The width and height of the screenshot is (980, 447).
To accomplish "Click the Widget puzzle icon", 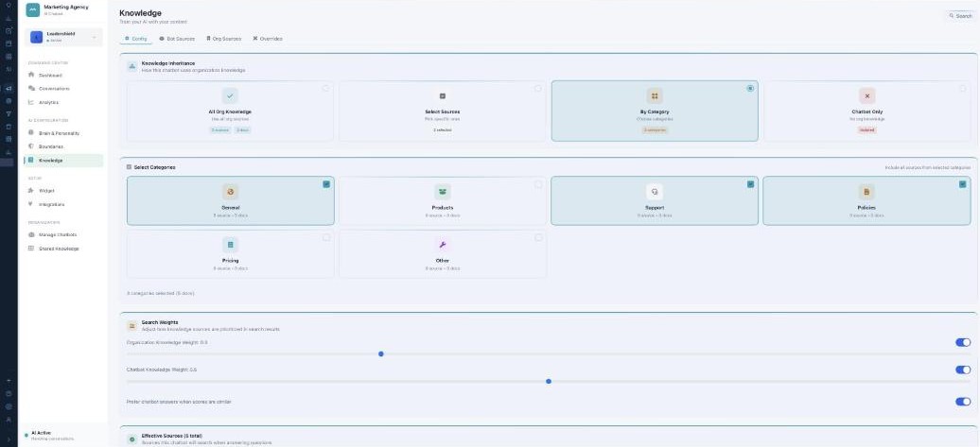I will (31, 190).
